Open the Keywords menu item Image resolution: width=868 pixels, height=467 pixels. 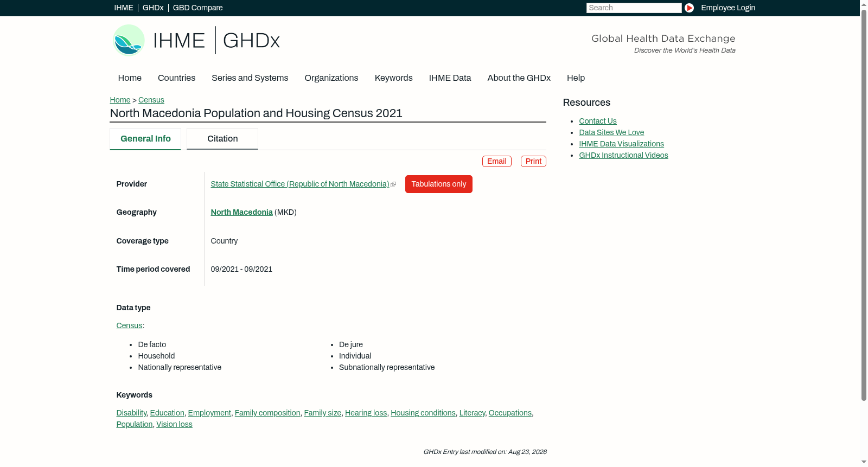click(394, 78)
